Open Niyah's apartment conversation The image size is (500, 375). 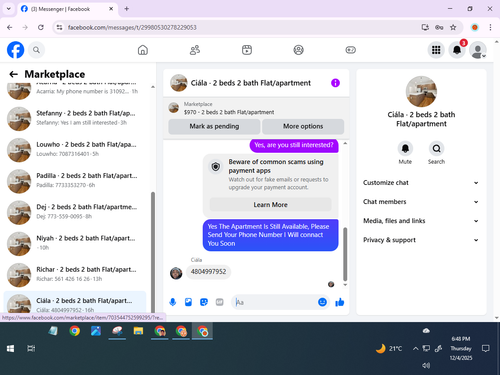(x=75, y=243)
